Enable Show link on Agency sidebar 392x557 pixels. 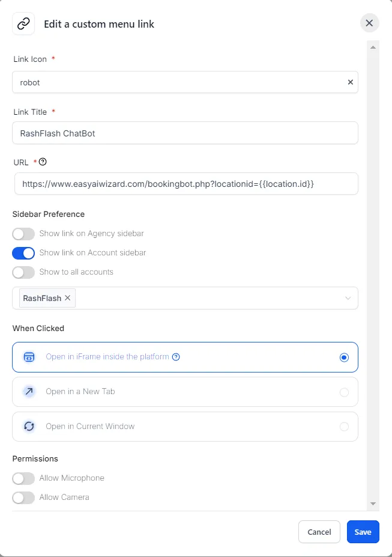23,234
